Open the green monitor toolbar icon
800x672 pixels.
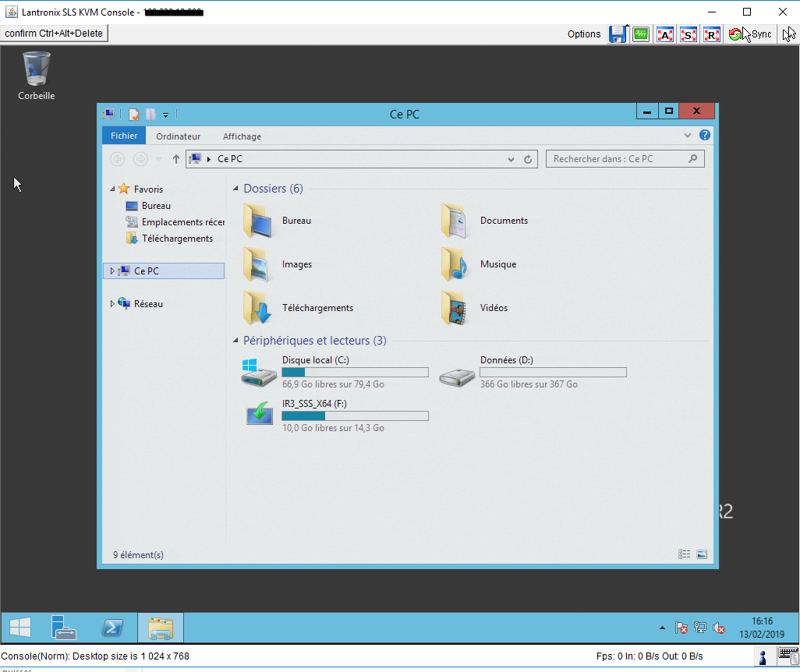641,34
